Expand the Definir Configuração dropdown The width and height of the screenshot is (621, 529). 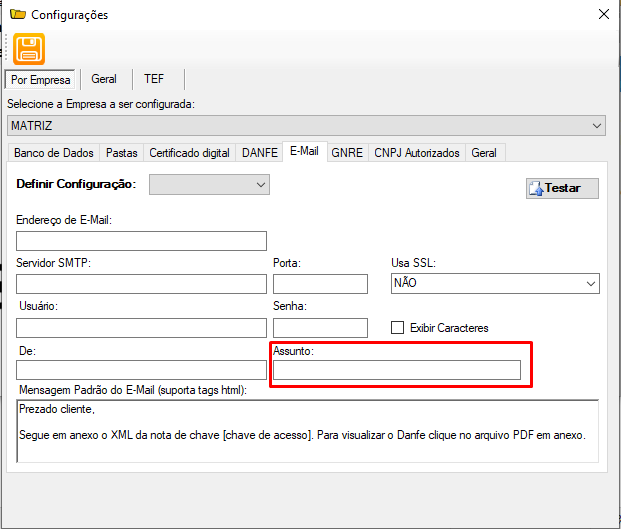209,184
